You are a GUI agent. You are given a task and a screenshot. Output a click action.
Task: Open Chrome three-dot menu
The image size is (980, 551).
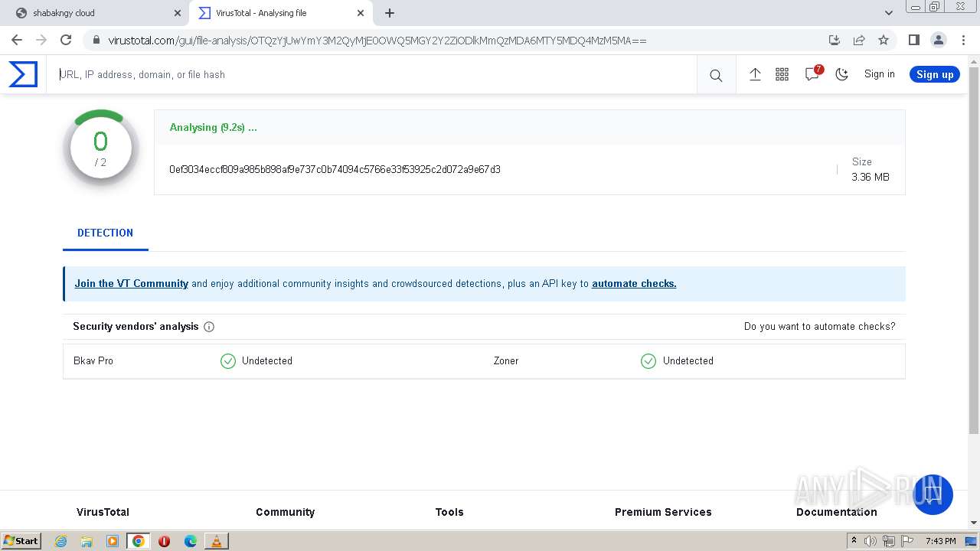pos(962,40)
